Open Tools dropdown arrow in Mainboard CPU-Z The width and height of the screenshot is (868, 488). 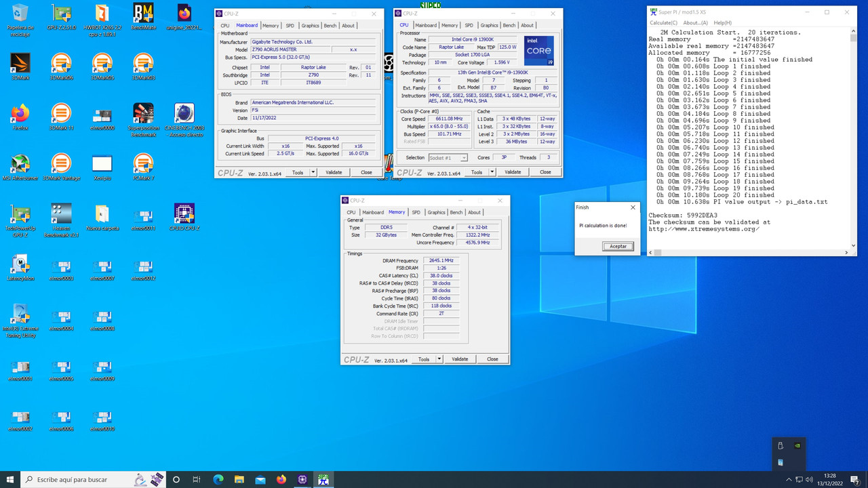tap(313, 172)
